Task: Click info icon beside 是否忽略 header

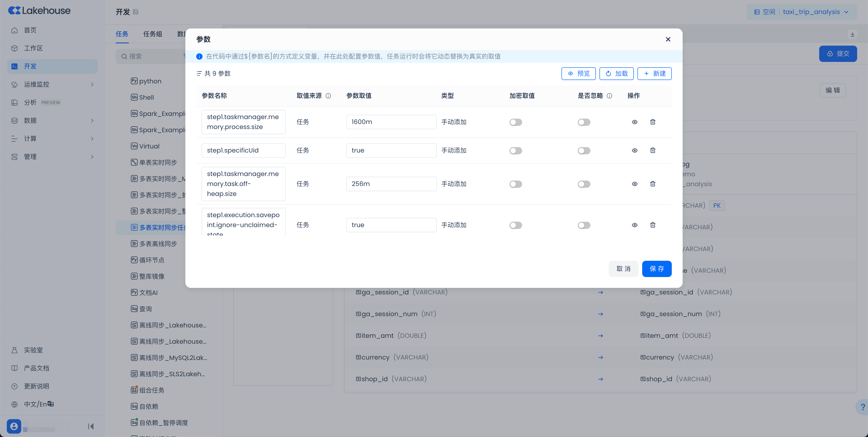Action: [x=609, y=96]
